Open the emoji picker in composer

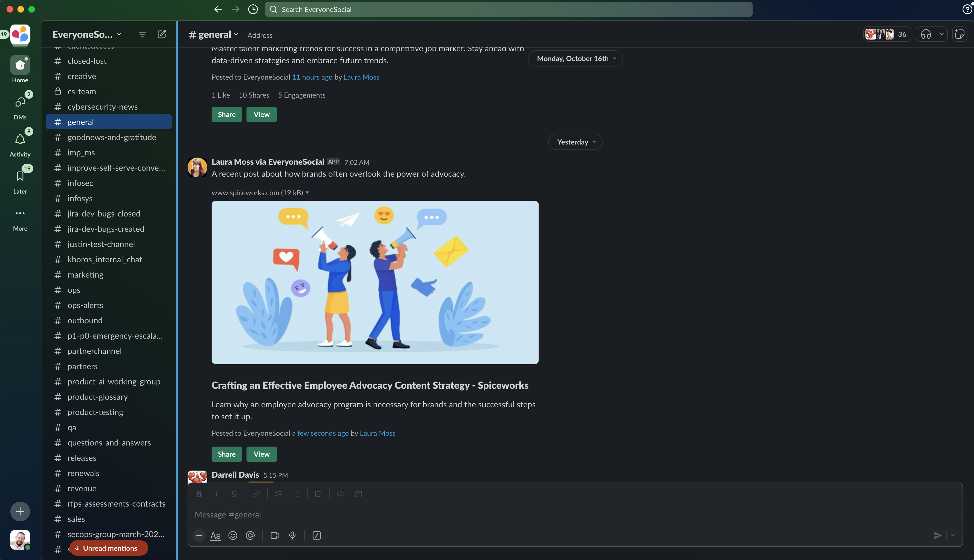pyautogui.click(x=233, y=535)
